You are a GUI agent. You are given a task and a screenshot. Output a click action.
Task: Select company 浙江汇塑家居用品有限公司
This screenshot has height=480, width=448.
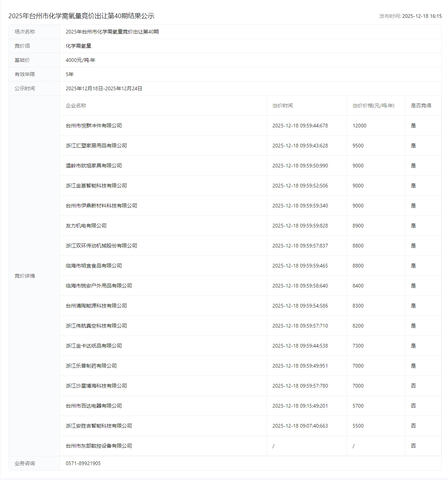point(96,146)
